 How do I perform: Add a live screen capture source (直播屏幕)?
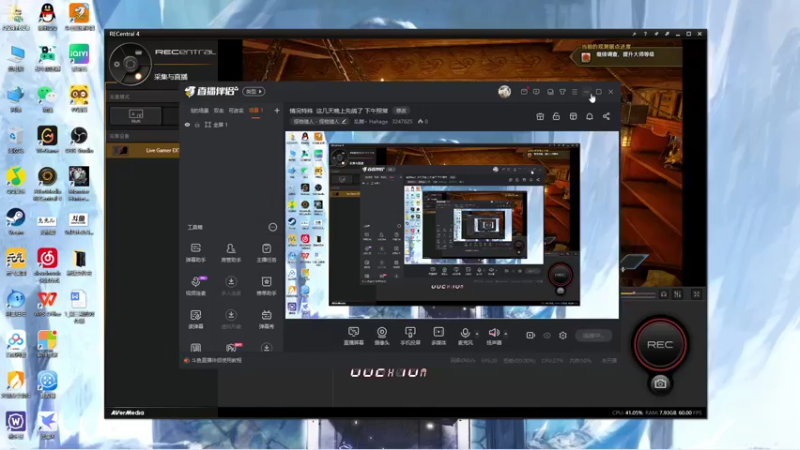click(354, 336)
